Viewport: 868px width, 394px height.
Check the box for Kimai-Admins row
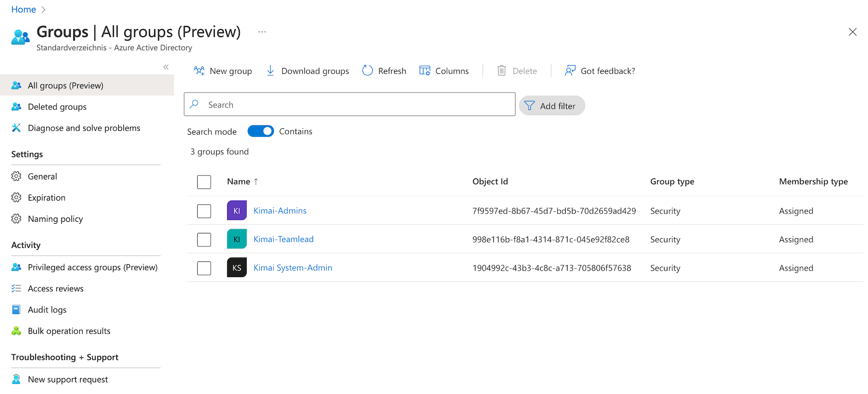pos(204,211)
